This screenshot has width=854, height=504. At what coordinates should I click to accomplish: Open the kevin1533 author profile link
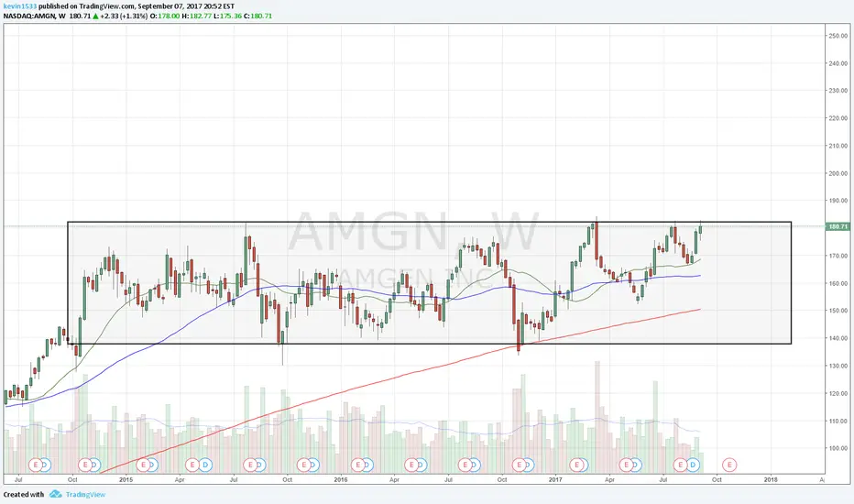(x=20, y=6)
